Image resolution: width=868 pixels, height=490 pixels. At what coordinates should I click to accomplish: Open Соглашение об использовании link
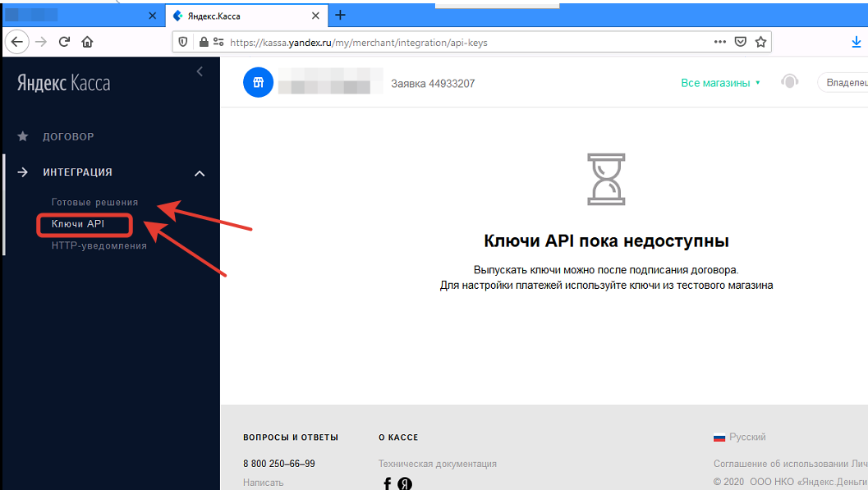tap(791, 464)
